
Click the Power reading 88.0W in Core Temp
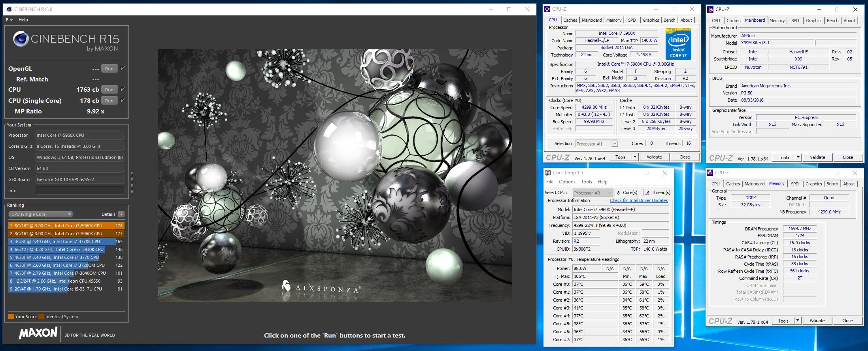[x=587, y=268]
